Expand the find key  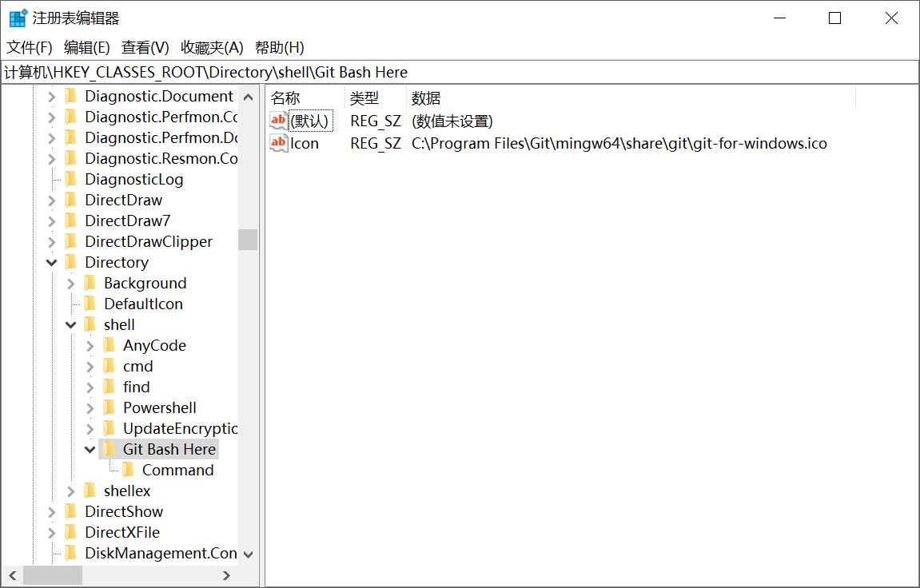90,387
